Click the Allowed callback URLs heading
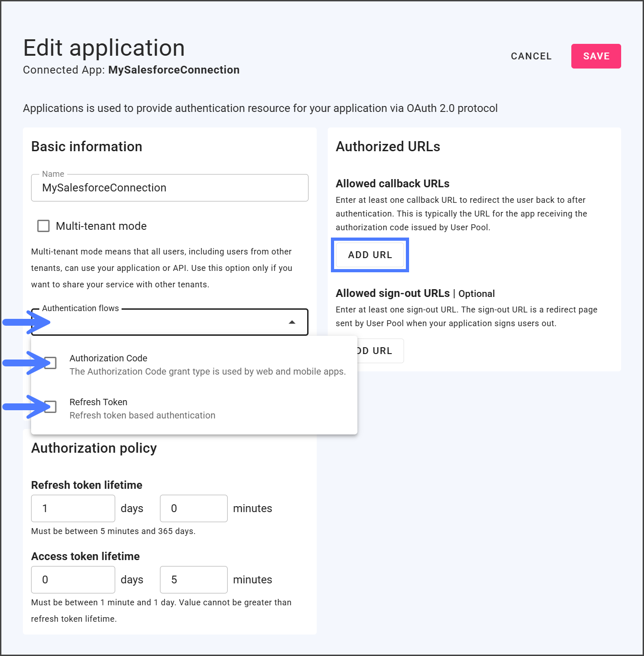The height and width of the screenshot is (656, 644). point(392,184)
